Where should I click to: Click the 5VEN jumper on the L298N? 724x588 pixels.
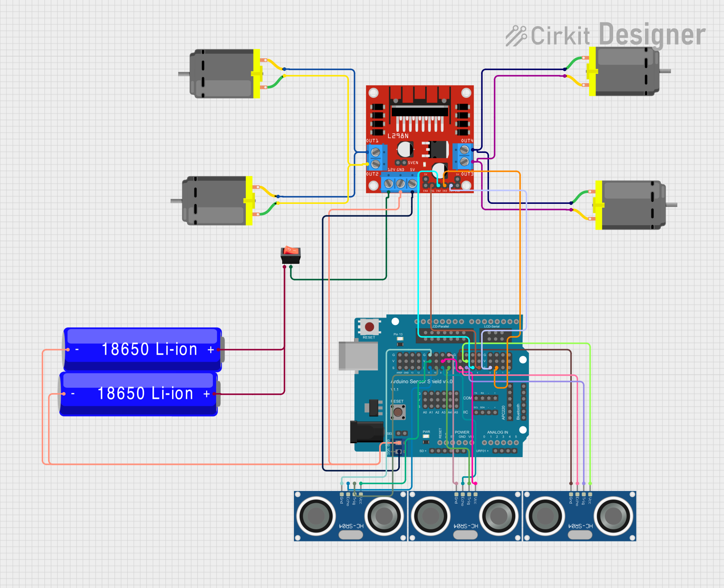point(401,163)
